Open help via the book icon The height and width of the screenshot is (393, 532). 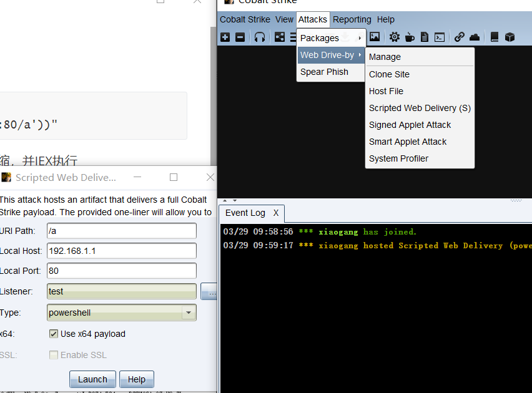click(x=495, y=37)
